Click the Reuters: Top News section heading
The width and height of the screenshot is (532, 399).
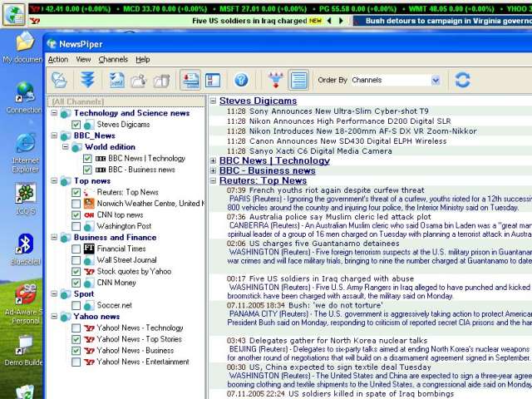click(263, 180)
